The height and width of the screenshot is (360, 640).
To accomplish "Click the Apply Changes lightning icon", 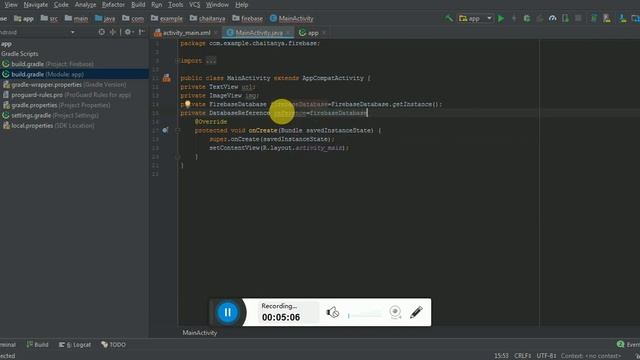I will (x=514, y=18).
